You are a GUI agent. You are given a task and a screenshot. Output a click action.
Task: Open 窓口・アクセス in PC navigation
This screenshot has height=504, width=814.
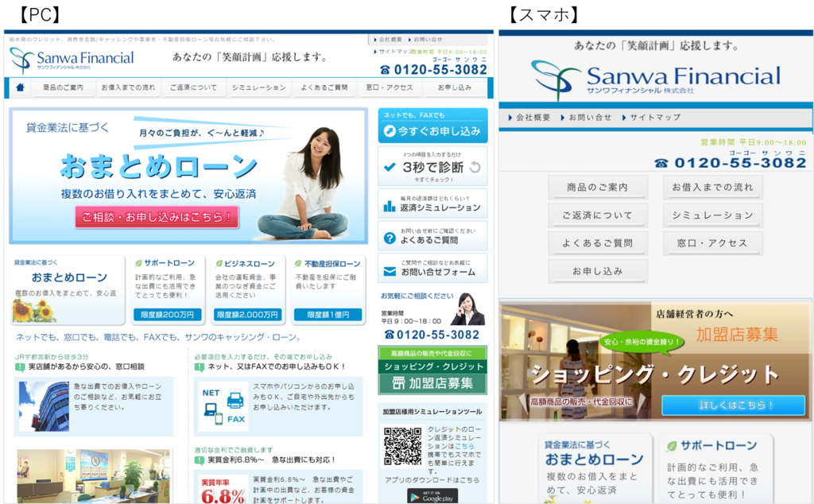[390, 87]
